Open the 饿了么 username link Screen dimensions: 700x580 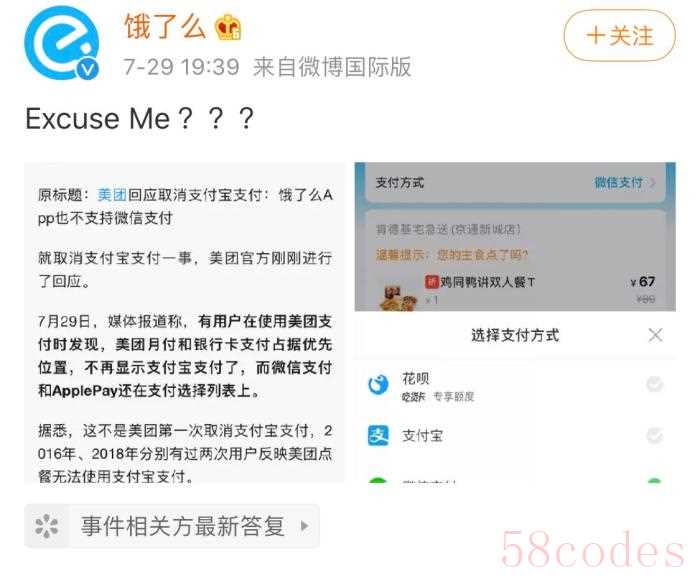tap(165, 27)
